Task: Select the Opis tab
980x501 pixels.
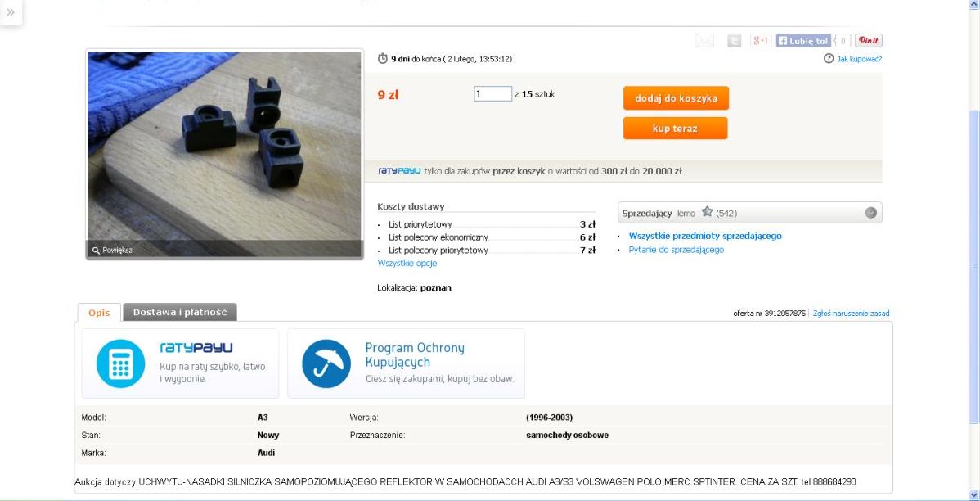Action: (99, 313)
